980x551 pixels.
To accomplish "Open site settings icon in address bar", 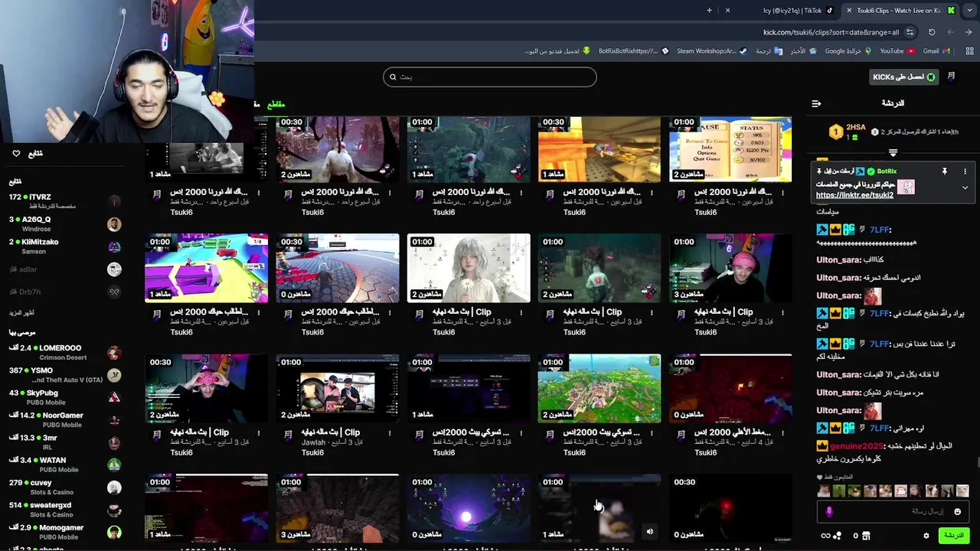I will click(910, 32).
